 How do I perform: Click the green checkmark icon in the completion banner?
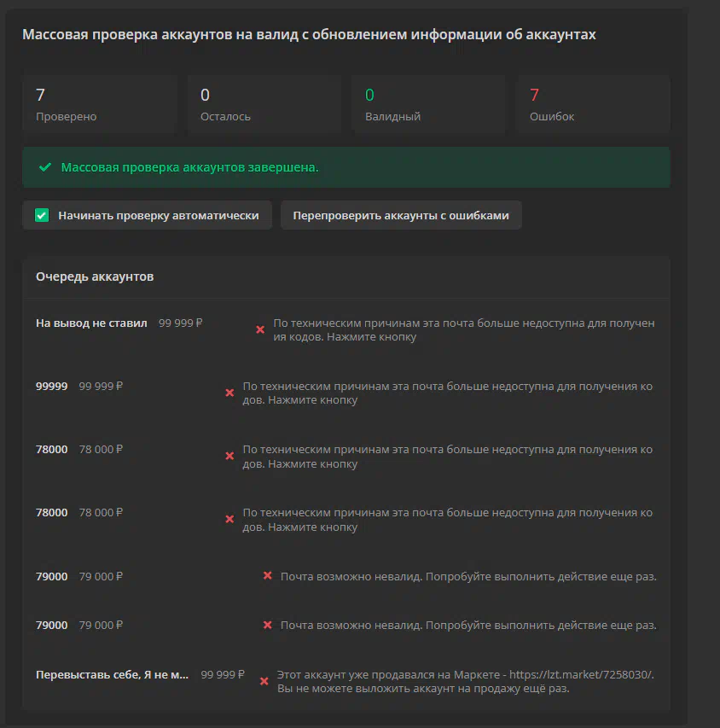[x=45, y=167]
